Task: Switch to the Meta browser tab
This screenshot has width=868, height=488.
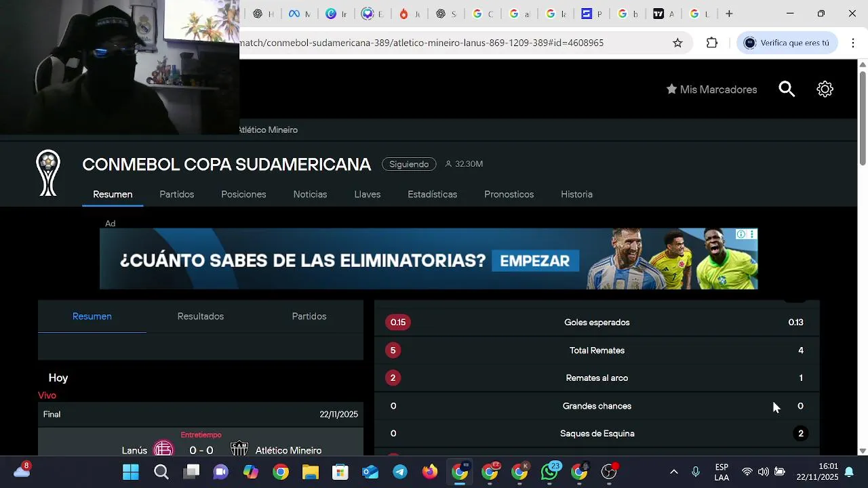Action: pos(299,14)
